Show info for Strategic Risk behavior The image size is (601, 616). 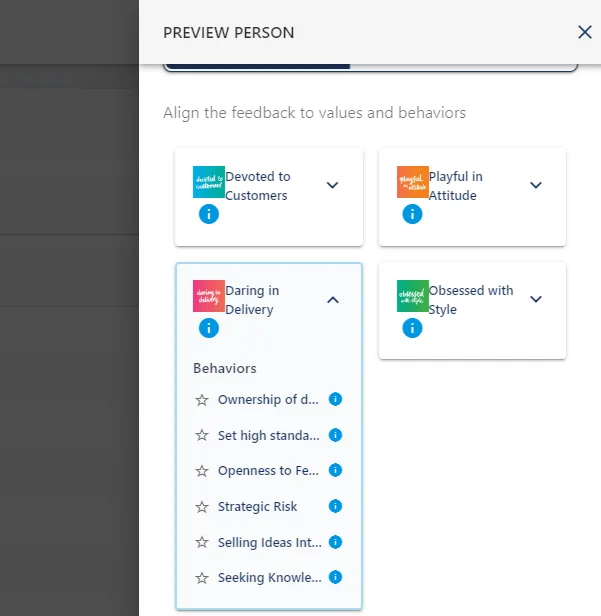335,506
